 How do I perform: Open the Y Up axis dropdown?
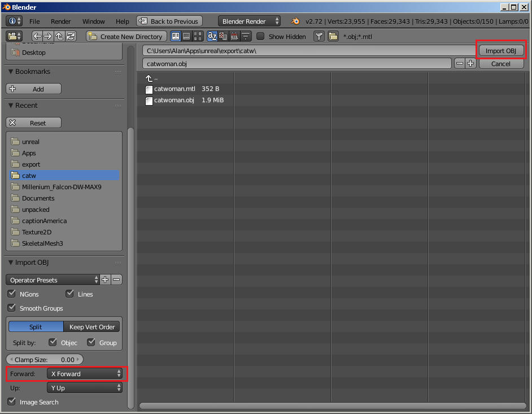point(85,388)
